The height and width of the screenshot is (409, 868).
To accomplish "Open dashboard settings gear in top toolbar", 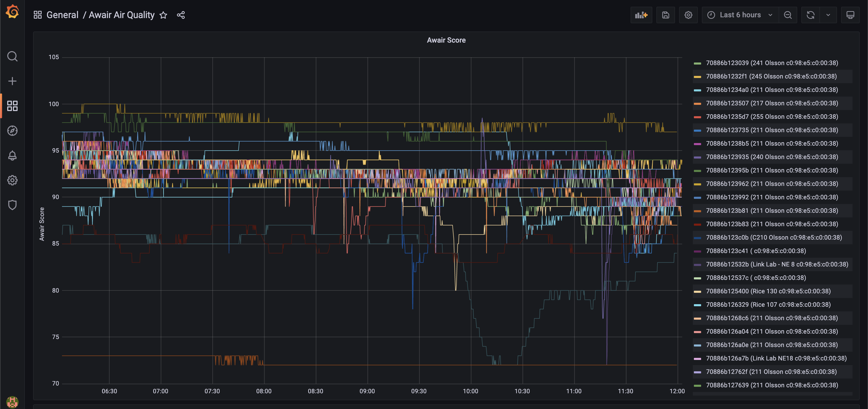I will (x=688, y=15).
